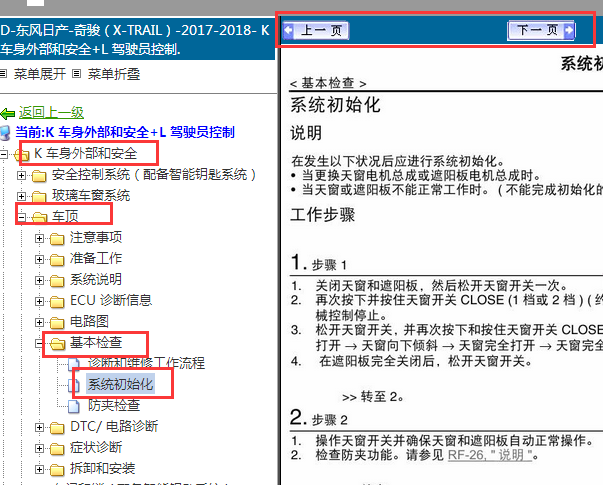603x485 pixels.
Task: Expand the 症状诊断 node
Action: pos(39,448)
